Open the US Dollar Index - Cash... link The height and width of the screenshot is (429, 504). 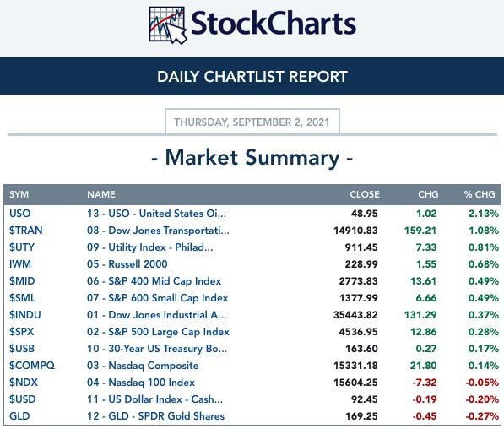point(154,399)
